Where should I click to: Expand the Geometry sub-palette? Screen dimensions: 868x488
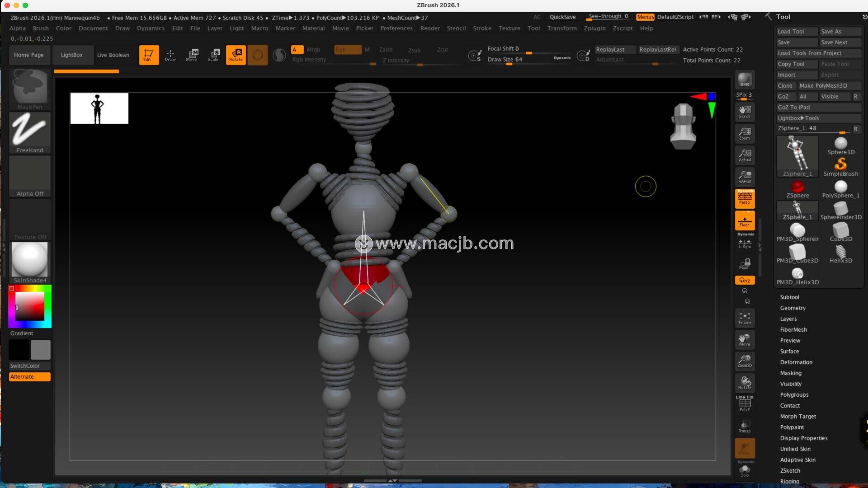(793, 308)
